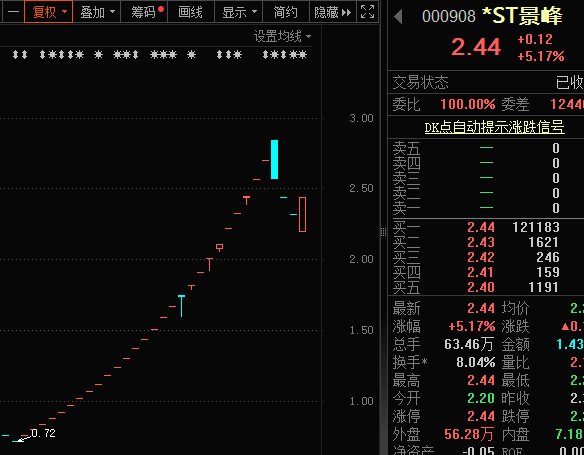Open the 叠加 overlay dropdown
The width and height of the screenshot is (584, 455).
(x=97, y=12)
